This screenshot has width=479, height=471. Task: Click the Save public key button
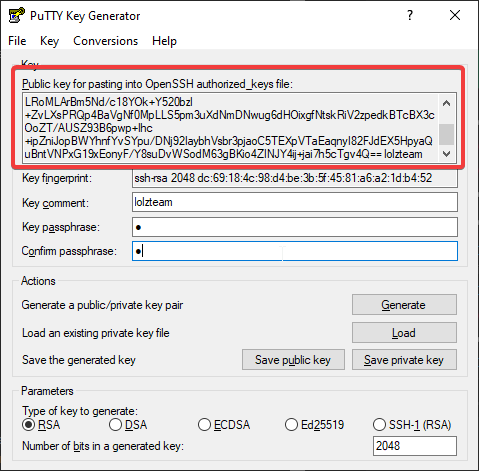(293, 360)
